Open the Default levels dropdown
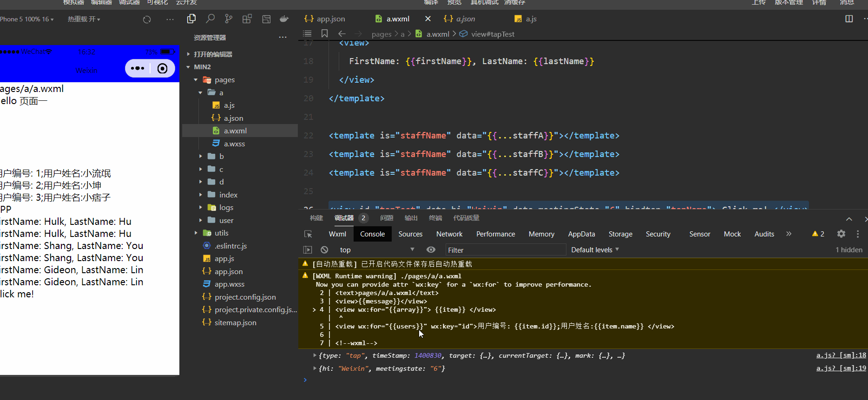This screenshot has width=868, height=400. [x=595, y=250]
